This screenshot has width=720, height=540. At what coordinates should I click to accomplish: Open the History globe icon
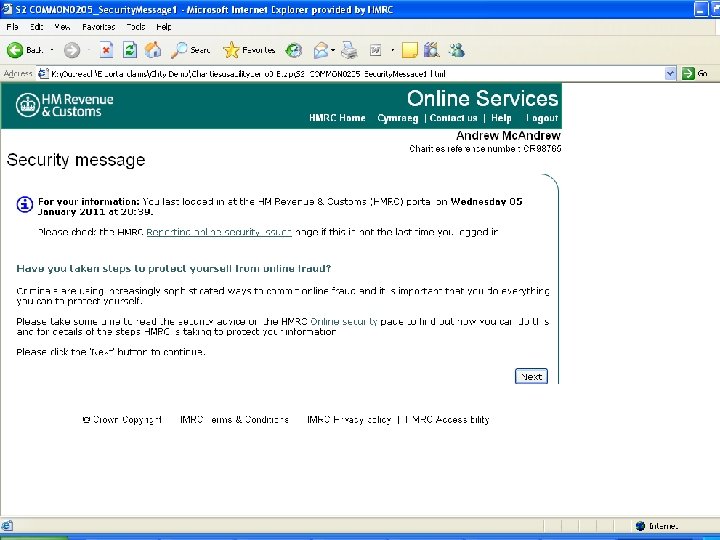click(x=293, y=50)
